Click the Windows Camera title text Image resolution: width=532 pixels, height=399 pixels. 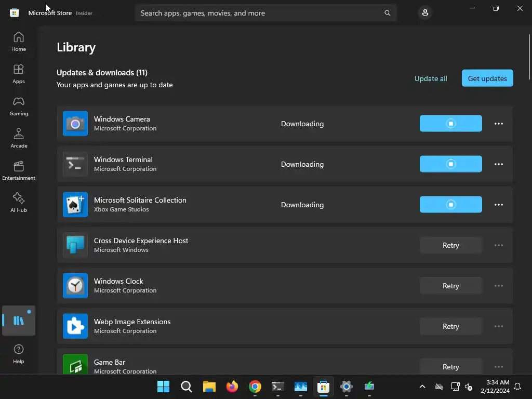122,119
